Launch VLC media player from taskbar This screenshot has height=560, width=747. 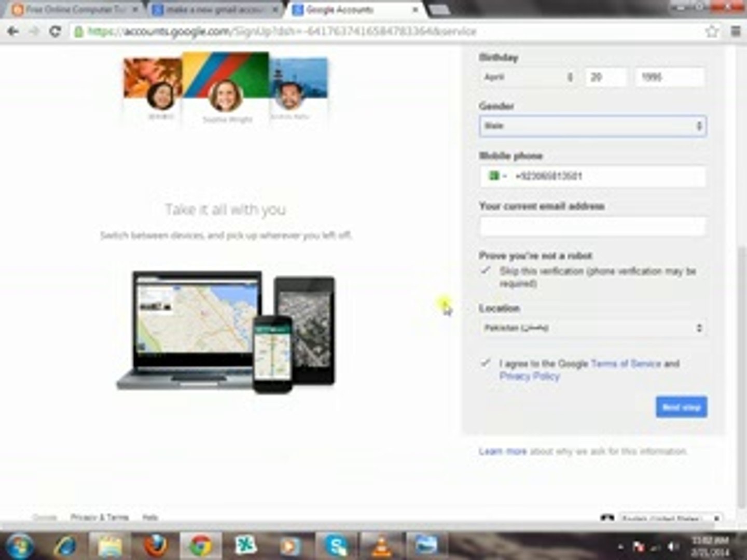381,545
